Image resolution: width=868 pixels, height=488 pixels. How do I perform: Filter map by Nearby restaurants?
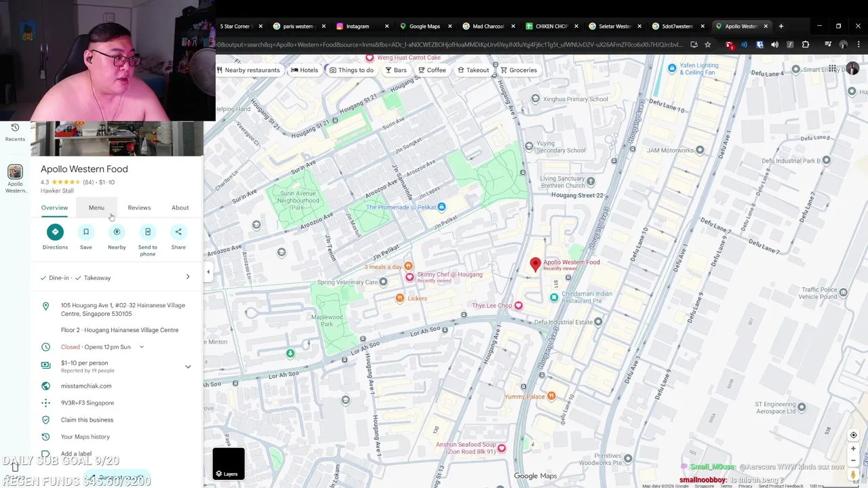click(248, 70)
